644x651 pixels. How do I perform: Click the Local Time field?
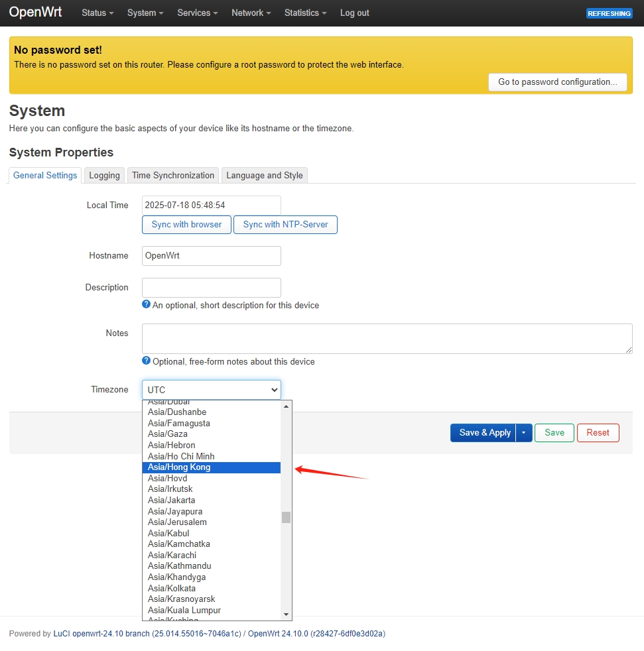[212, 205]
